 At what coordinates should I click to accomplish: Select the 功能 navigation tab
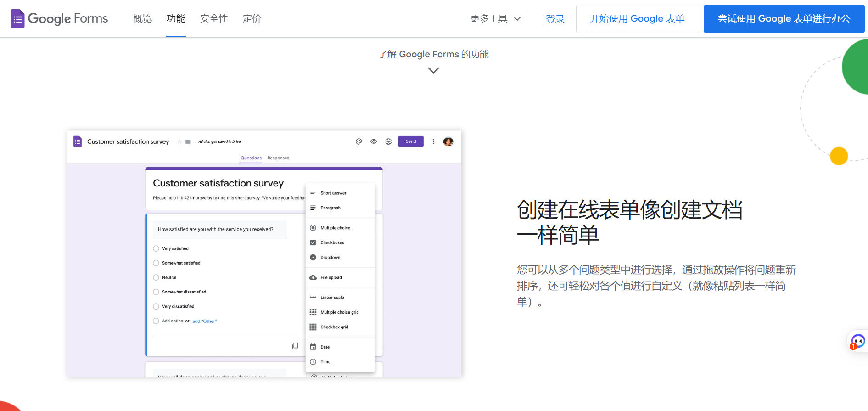(x=176, y=18)
